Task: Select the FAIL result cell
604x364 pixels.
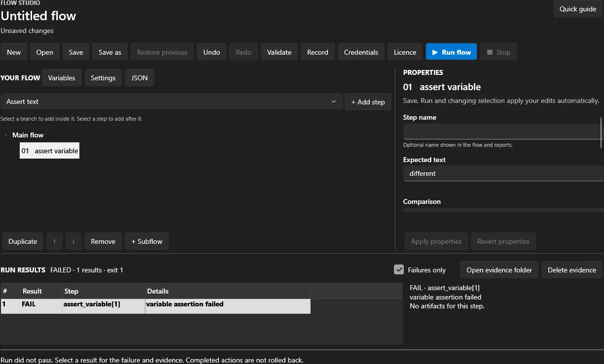Action: click(41, 306)
